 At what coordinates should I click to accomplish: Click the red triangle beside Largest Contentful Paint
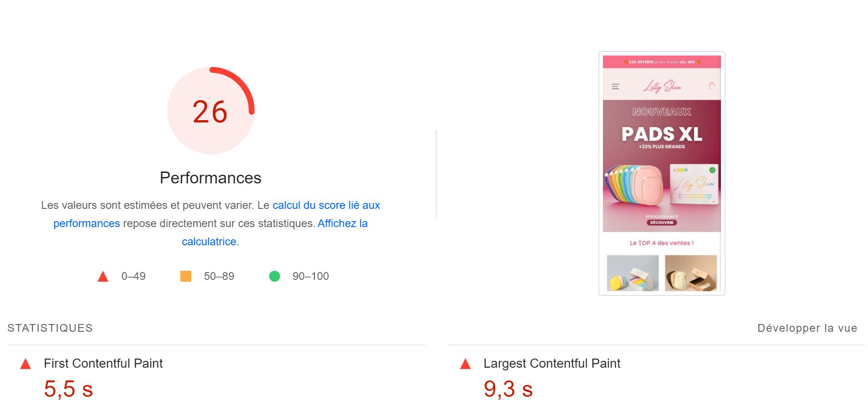(465, 364)
